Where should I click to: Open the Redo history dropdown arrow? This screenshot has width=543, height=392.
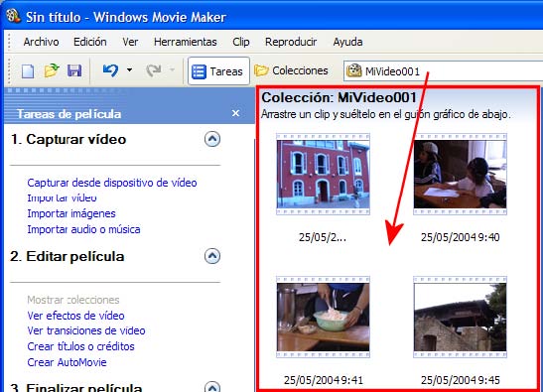(172, 69)
